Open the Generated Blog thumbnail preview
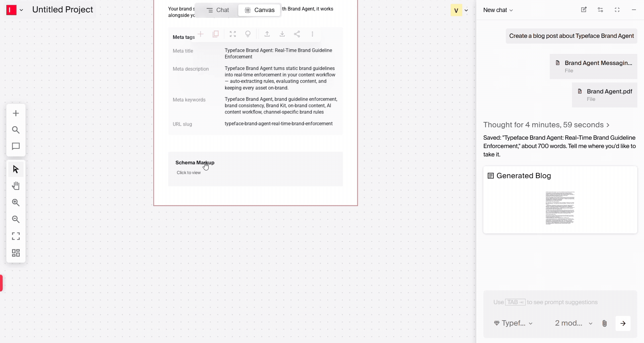 coord(560,208)
